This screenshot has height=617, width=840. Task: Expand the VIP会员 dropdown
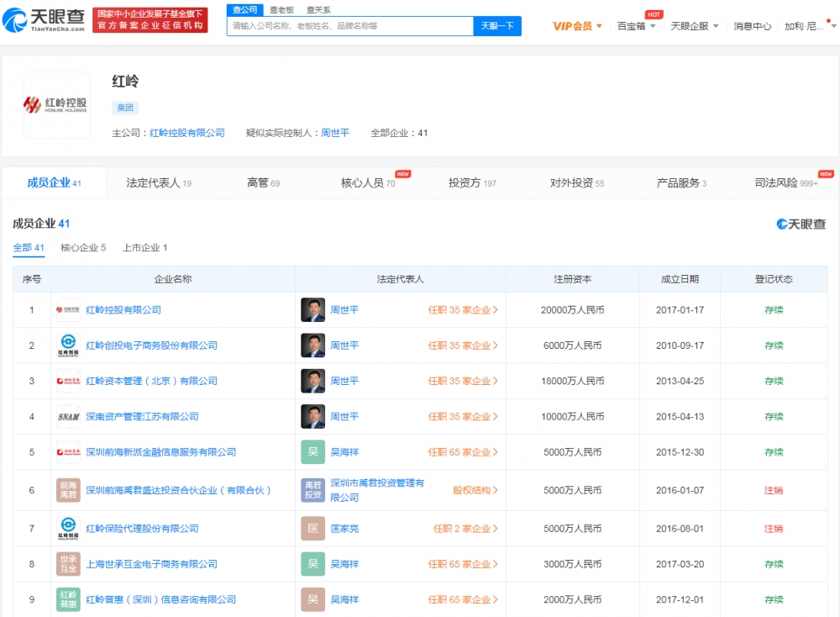(577, 26)
